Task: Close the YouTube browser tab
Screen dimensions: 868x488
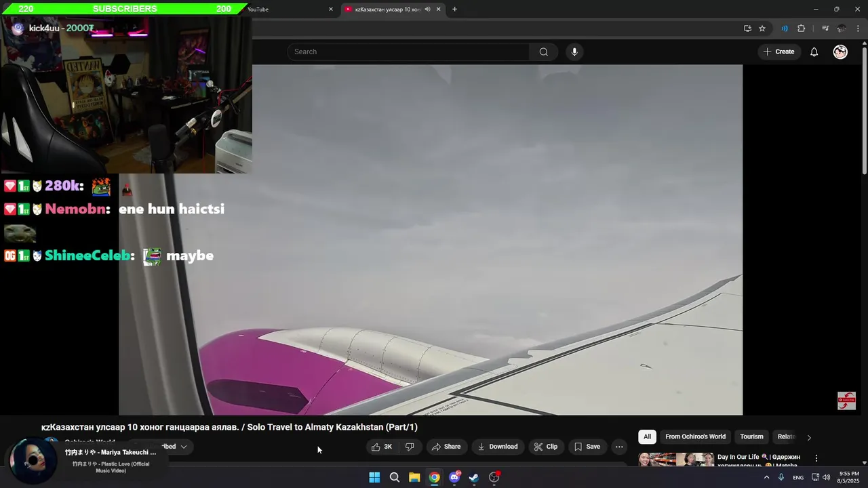Action: coord(331,9)
